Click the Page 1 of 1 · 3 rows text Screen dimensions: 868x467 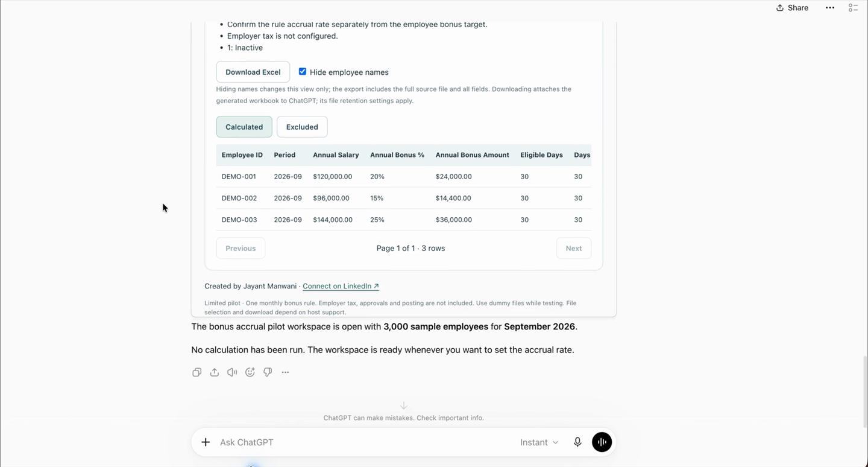pyautogui.click(x=410, y=248)
